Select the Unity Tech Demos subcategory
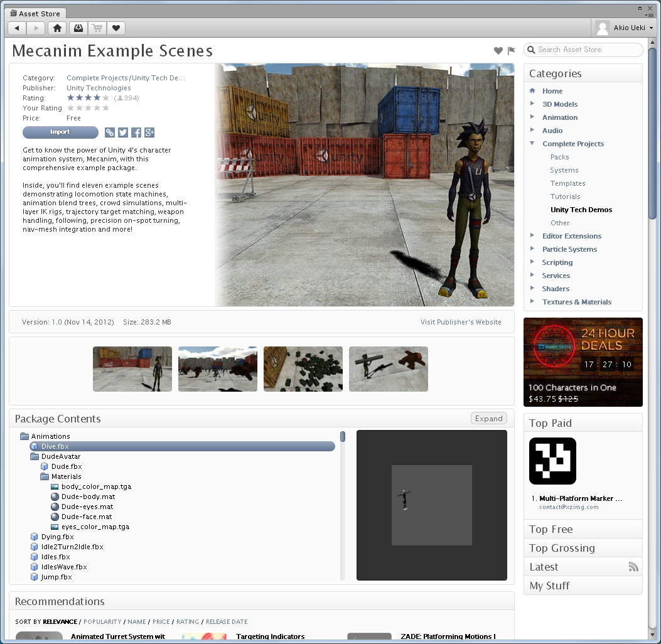This screenshot has width=661, height=644. 581,210
